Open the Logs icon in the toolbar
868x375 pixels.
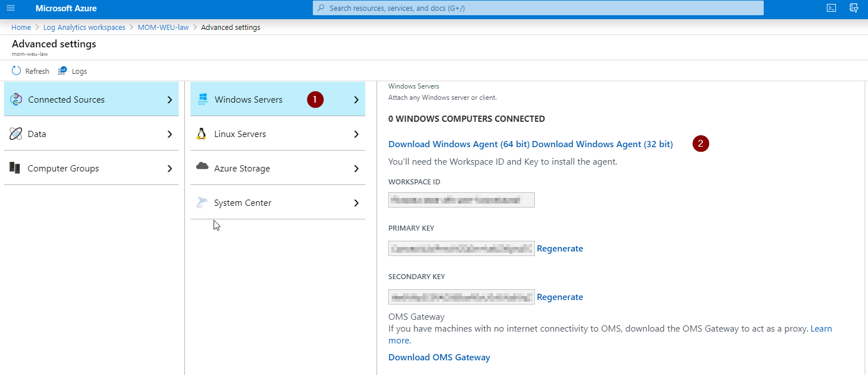[63, 71]
